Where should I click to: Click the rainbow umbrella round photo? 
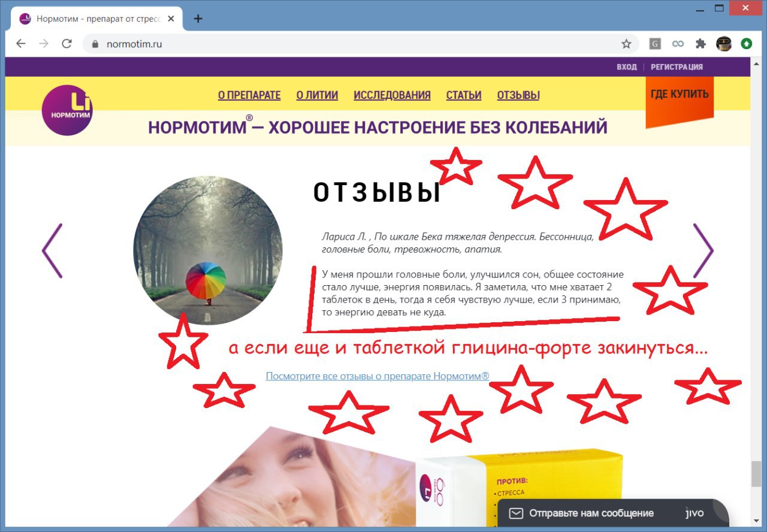coord(207,250)
